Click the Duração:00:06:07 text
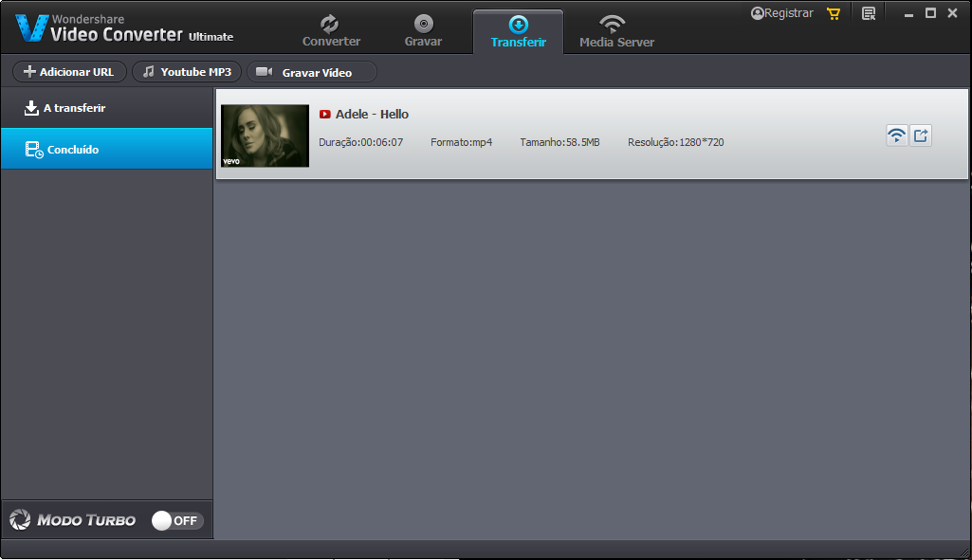Viewport: 972px width, 560px height. pyautogui.click(x=360, y=142)
